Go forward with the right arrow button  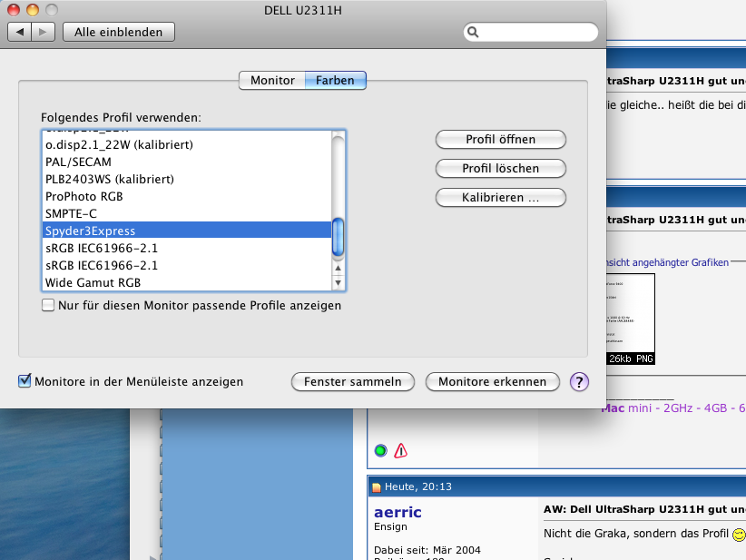(x=44, y=32)
